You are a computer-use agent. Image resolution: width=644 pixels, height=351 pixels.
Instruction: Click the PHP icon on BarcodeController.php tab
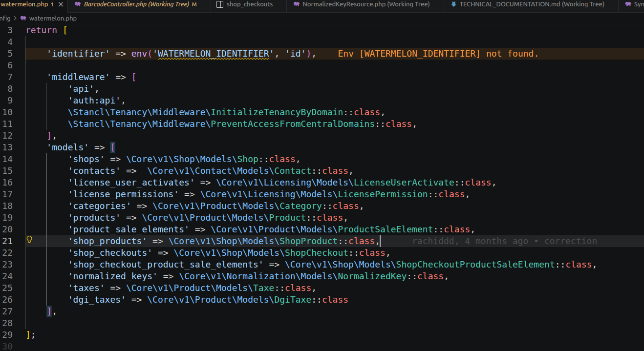[x=77, y=4]
